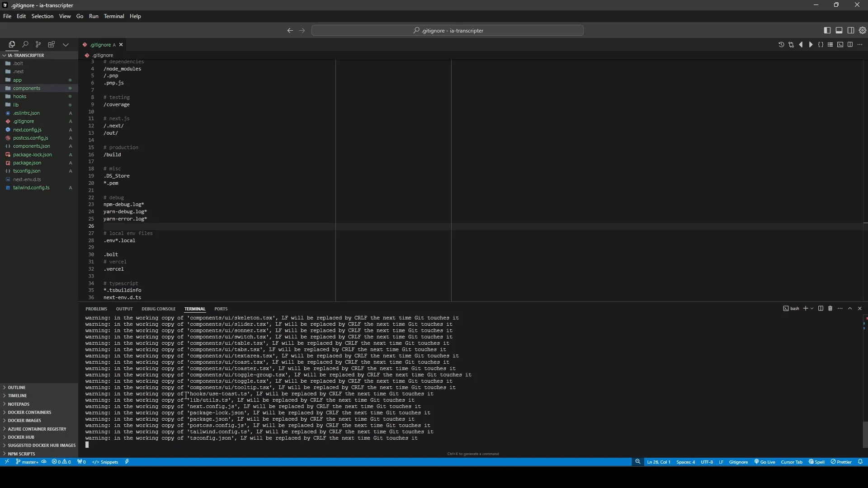Toggle bottom panel visibility
The image size is (868, 488).
pyautogui.click(x=839, y=30)
